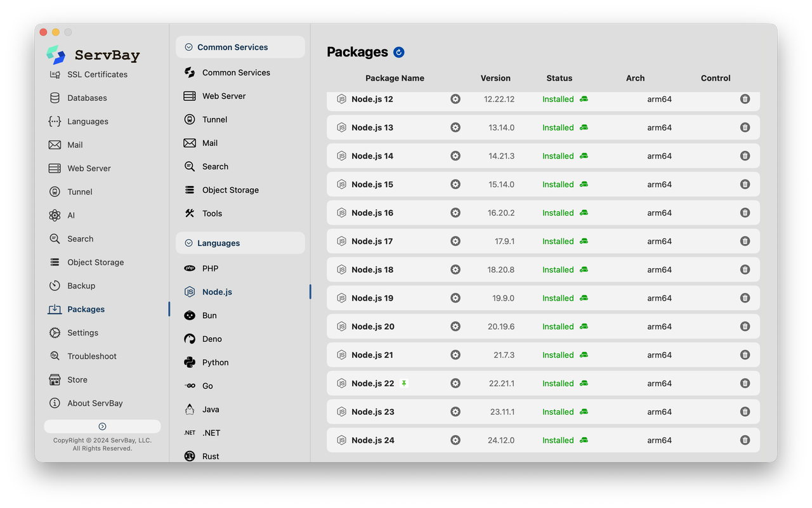
Task: Remove Node.js 21 with trash icon
Action: (x=745, y=355)
